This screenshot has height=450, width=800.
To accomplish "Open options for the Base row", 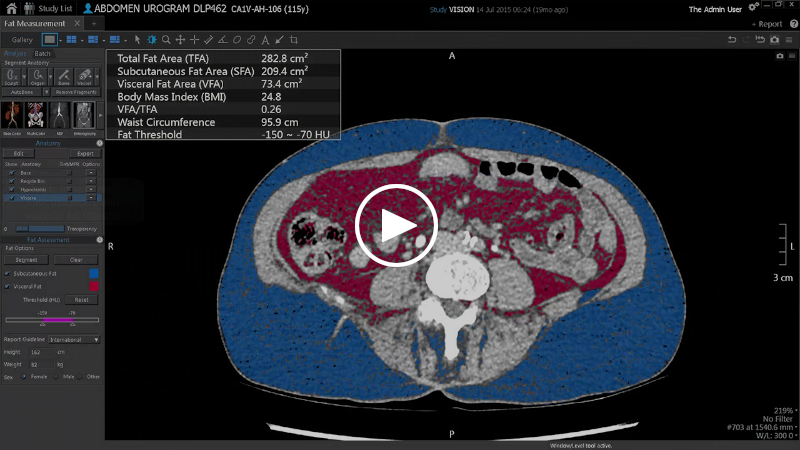I will click(x=91, y=173).
